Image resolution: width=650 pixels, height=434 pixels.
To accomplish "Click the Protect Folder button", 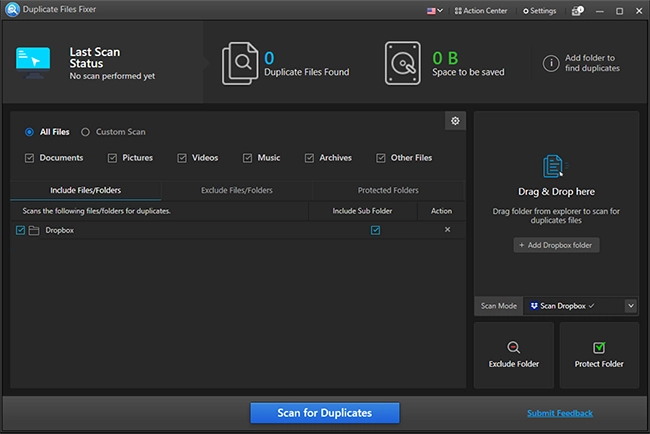I will point(599,355).
